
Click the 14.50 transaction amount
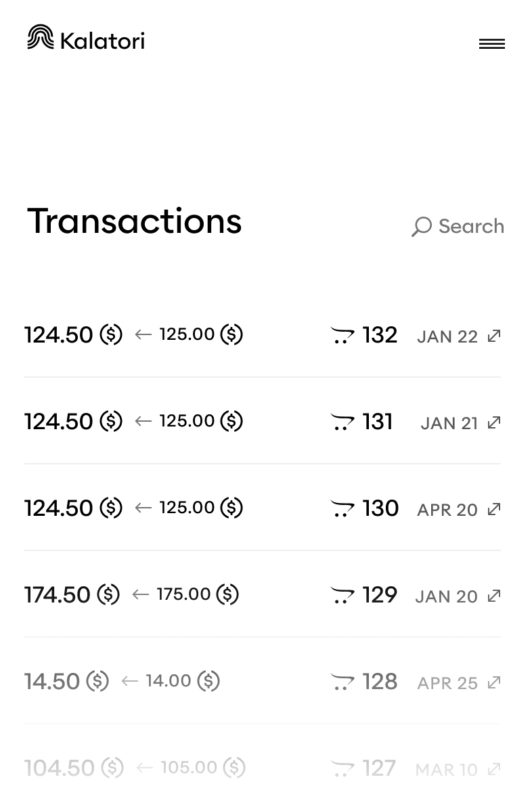pos(52,682)
